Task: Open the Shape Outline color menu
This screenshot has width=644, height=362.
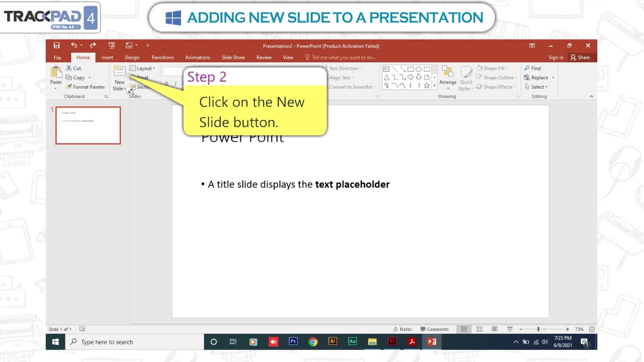Action: 496,78
